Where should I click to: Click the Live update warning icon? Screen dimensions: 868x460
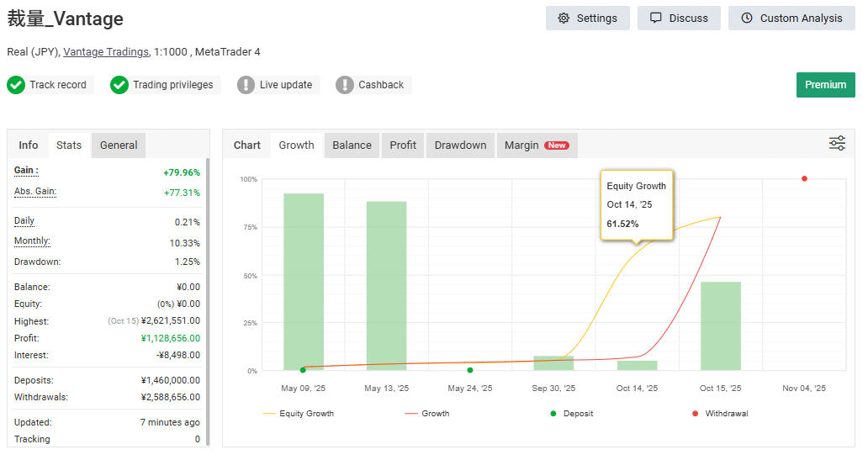[246, 85]
